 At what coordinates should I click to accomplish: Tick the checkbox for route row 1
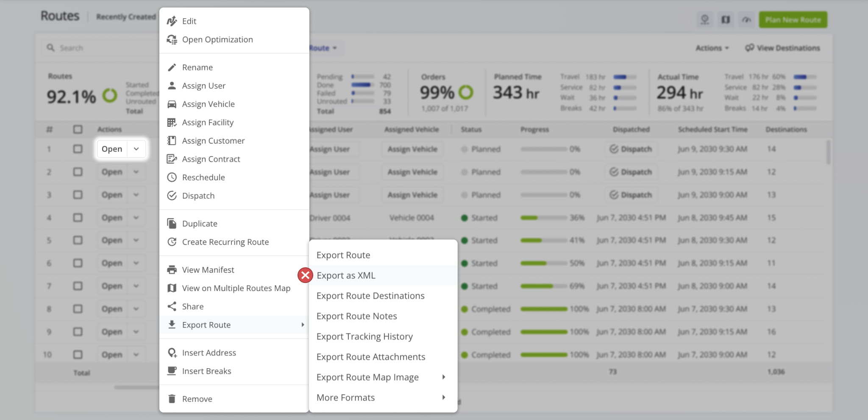tap(78, 149)
